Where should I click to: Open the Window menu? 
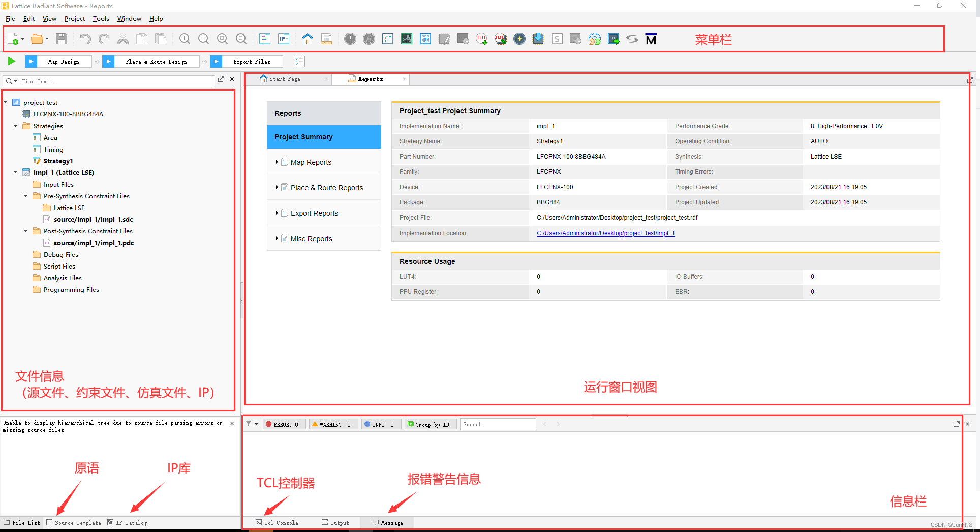[x=129, y=19]
